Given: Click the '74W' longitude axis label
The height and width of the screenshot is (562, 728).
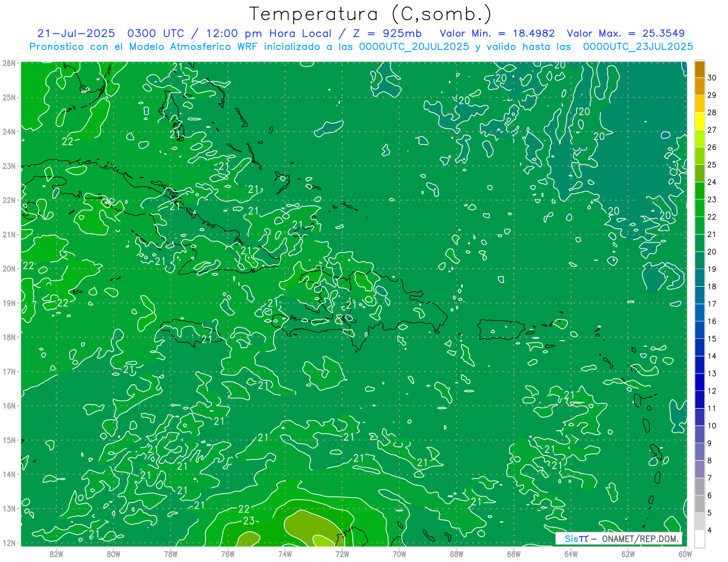Looking at the screenshot, I should 285,553.
